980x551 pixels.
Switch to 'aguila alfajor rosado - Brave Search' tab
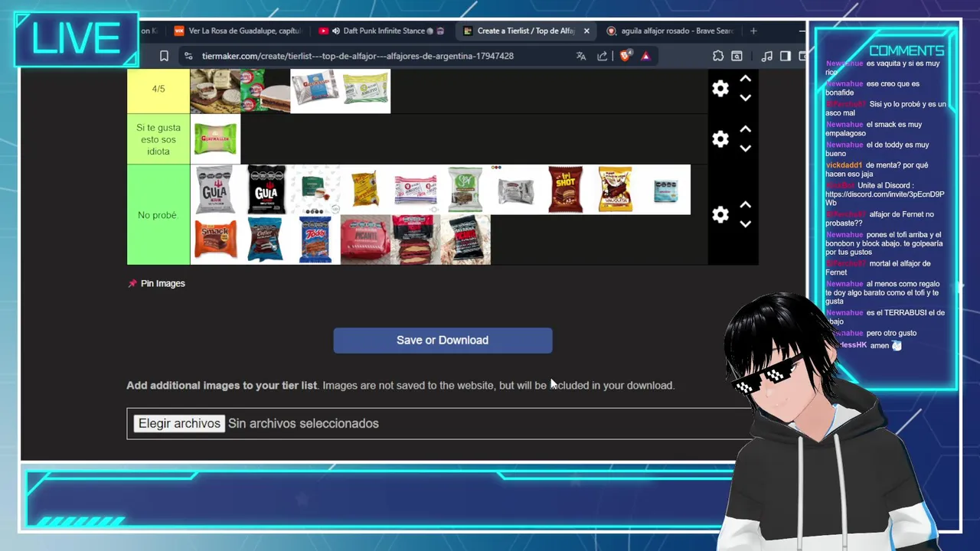671,31
